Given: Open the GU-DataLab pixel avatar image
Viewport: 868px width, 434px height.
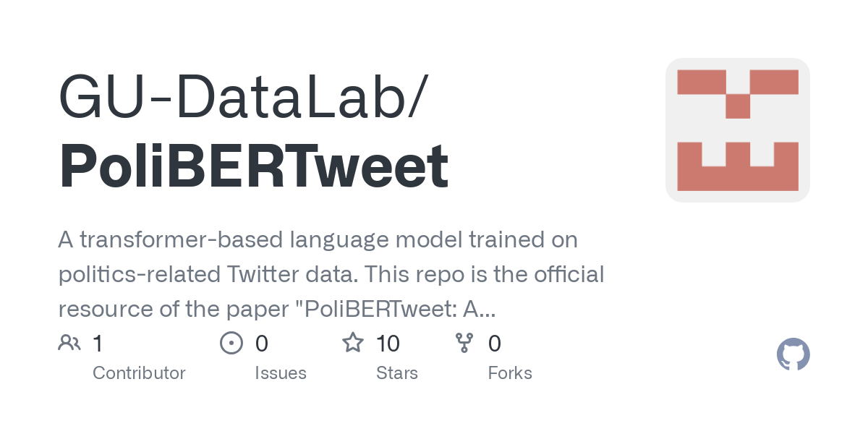Looking at the screenshot, I should pos(737,130).
